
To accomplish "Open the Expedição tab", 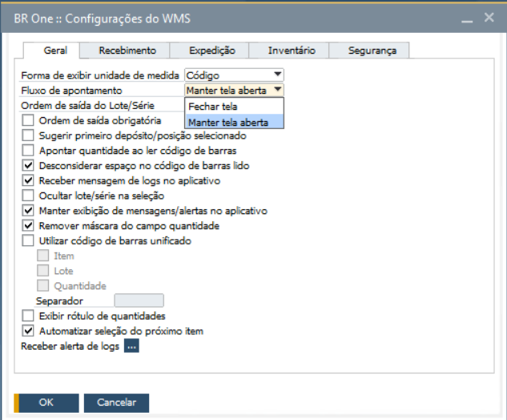I will pos(211,50).
